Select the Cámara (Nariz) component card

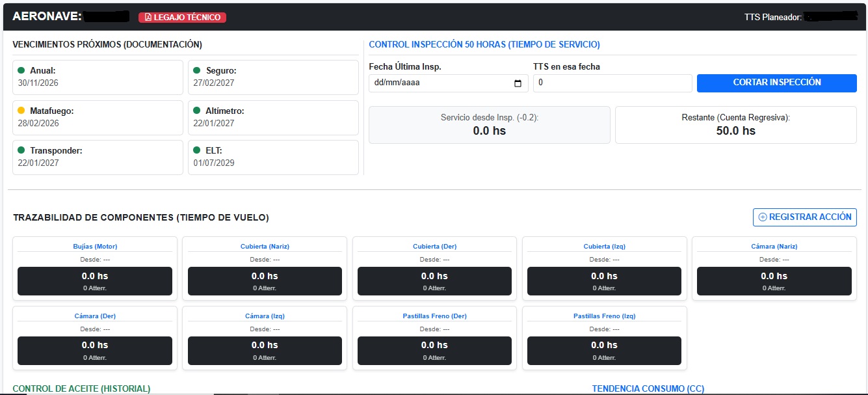pos(774,268)
